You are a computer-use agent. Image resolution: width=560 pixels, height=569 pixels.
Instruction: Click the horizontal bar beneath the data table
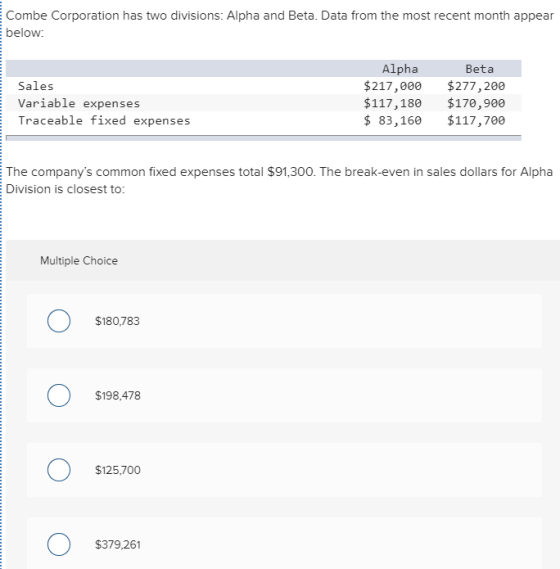[263, 138]
